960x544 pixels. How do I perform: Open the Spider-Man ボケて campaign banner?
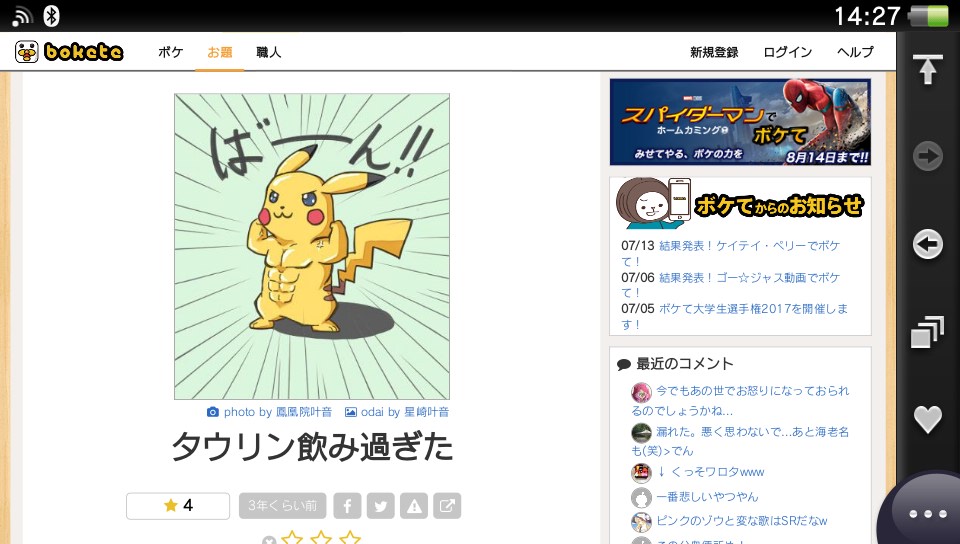tap(740, 122)
